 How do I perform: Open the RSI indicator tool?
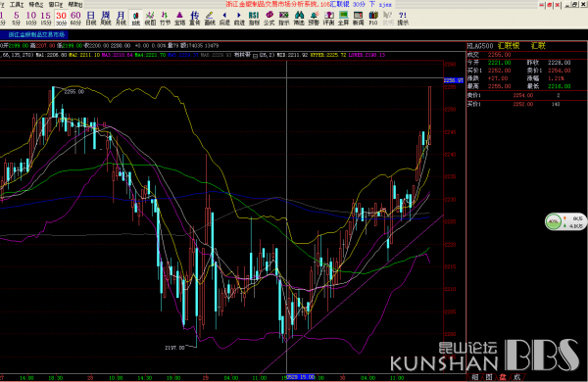click(254, 18)
